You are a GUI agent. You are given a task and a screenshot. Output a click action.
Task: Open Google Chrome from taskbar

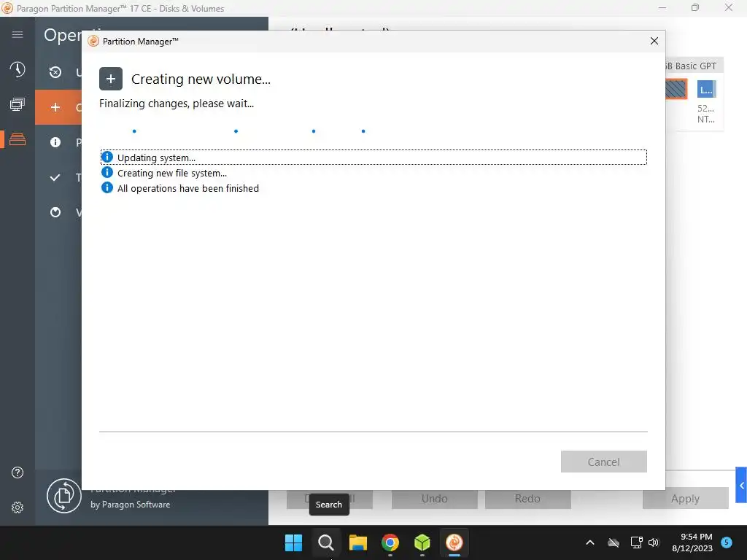pos(390,542)
